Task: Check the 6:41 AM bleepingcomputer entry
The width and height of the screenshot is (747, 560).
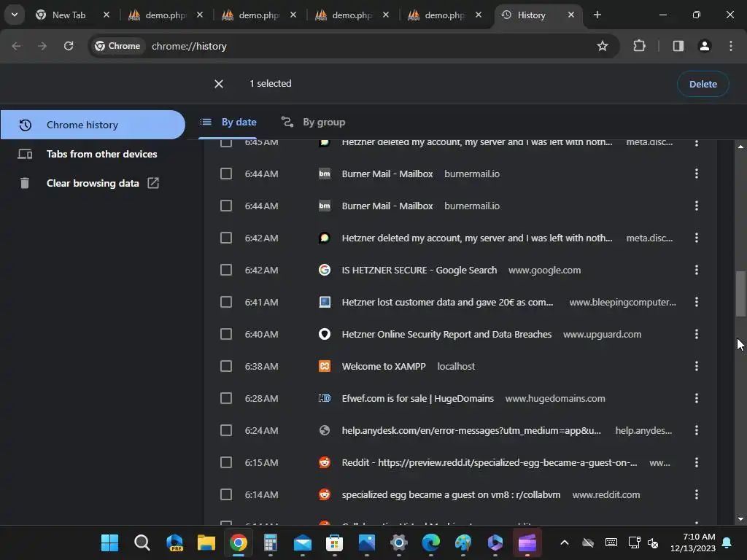Action: click(x=226, y=302)
